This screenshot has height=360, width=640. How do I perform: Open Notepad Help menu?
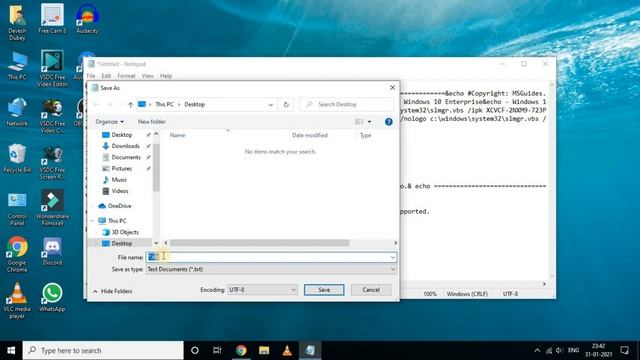[166, 76]
